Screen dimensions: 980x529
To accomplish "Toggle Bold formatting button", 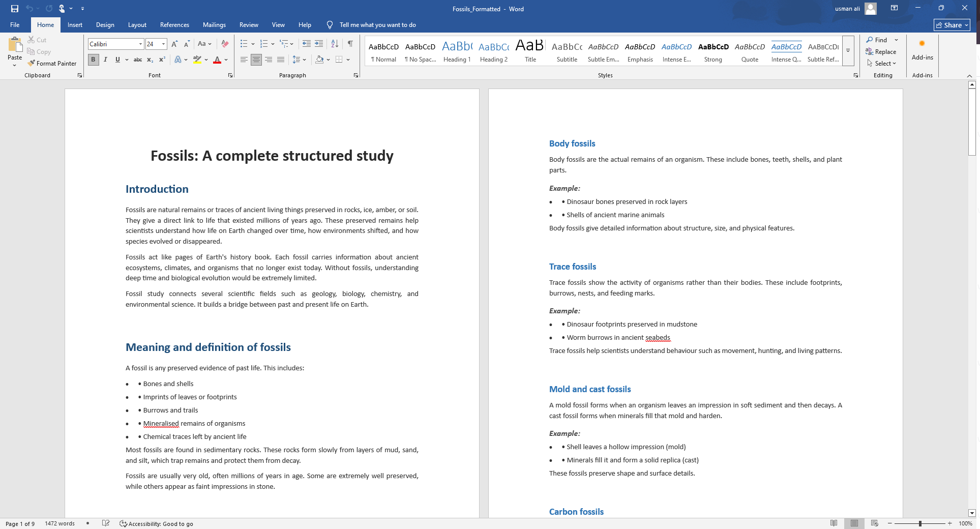I will [93, 60].
